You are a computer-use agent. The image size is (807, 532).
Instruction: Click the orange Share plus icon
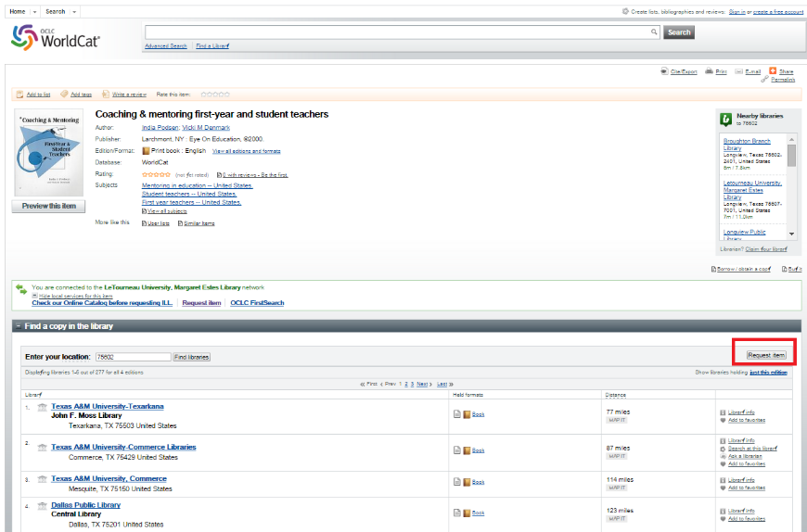pyautogui.click(x=773, y=70)
